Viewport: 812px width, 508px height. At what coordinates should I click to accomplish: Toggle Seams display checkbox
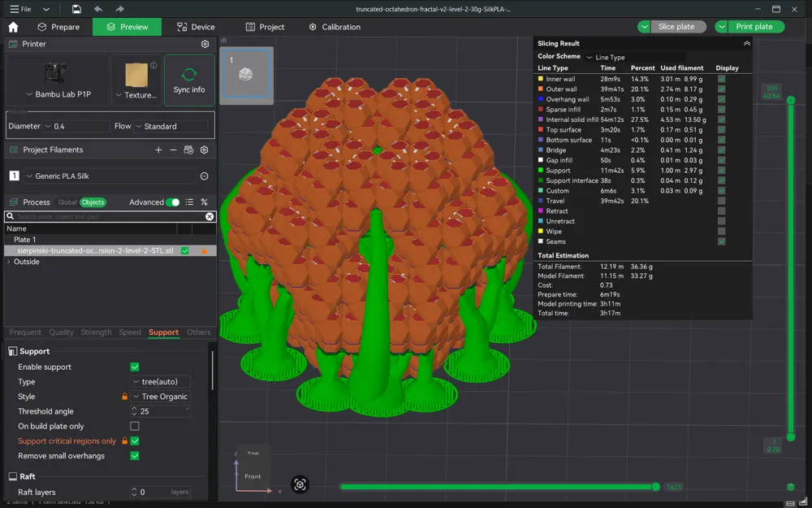(721, 241)
